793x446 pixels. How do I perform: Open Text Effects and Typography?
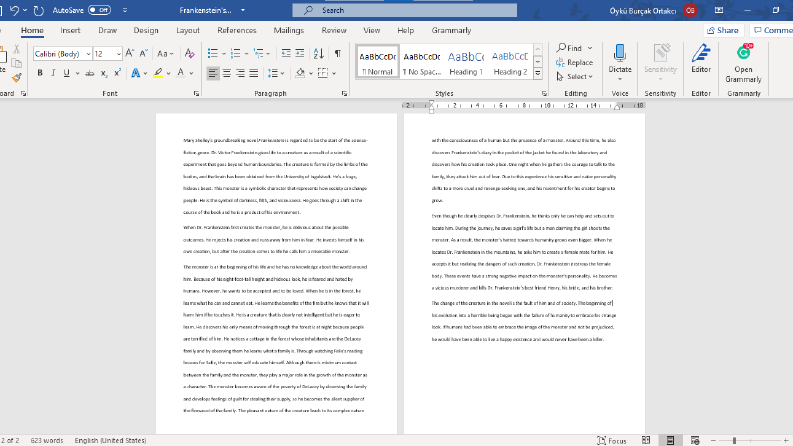click(x=136, y=73)
